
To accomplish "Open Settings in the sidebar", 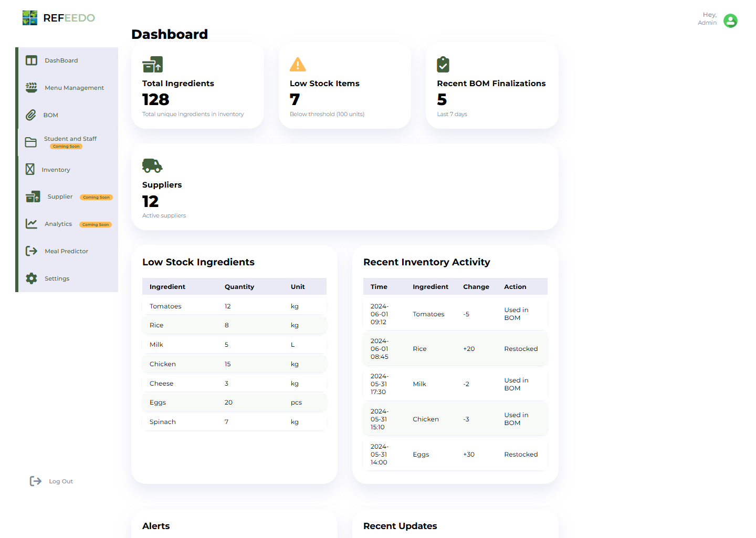I will point(68,278).
